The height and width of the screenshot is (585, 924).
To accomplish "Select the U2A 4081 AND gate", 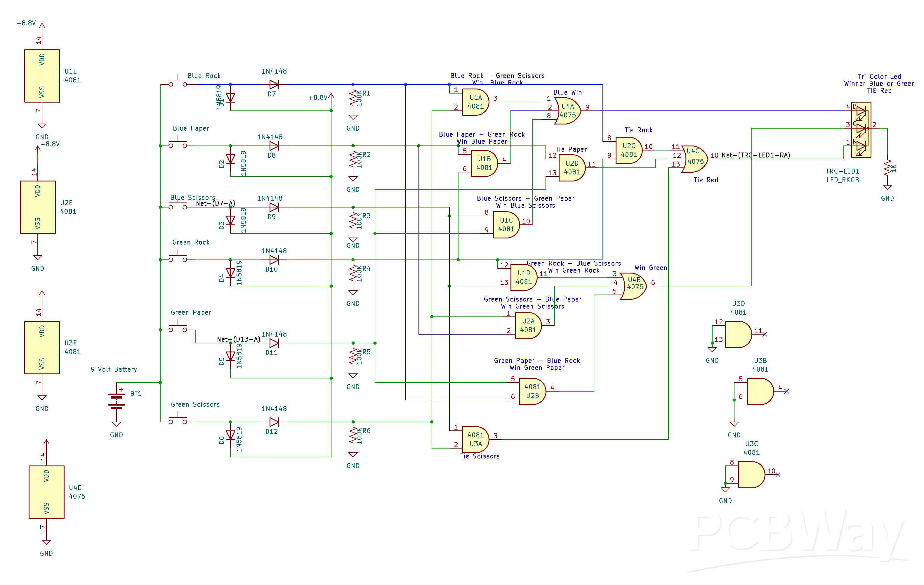I will tap(528, 326).
